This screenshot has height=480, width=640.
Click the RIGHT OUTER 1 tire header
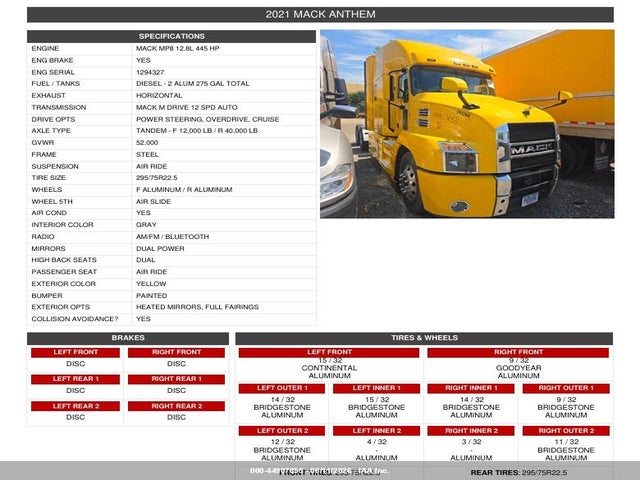[x=566, y=388]
